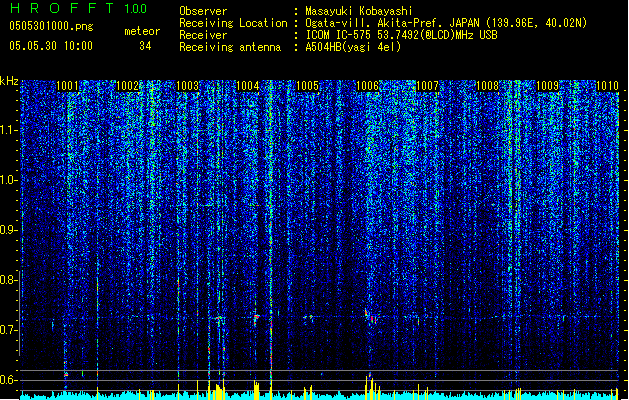The image size is (629, 400).
Task: Click the kHz axis unit label
Action: (9, 81)
